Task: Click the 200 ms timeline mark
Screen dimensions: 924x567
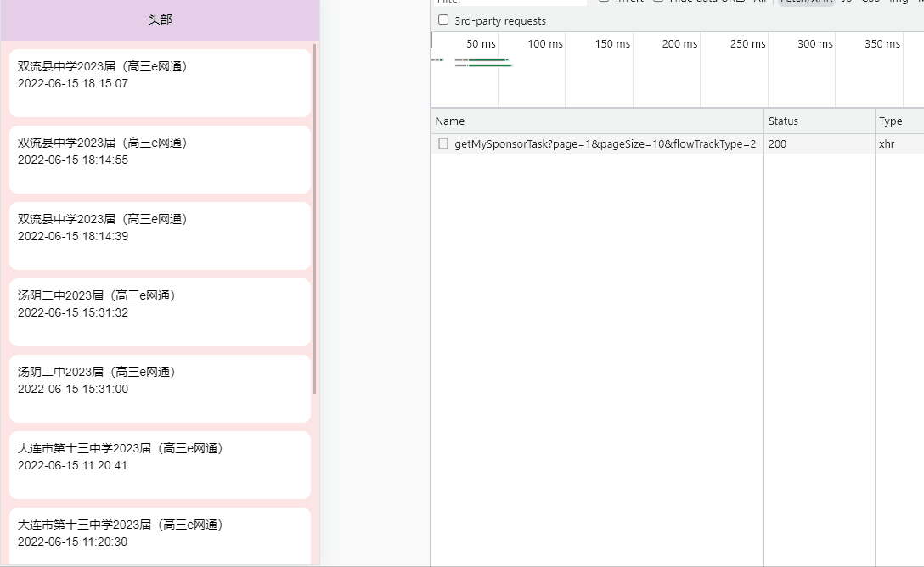Action: [x=679, y=43]
